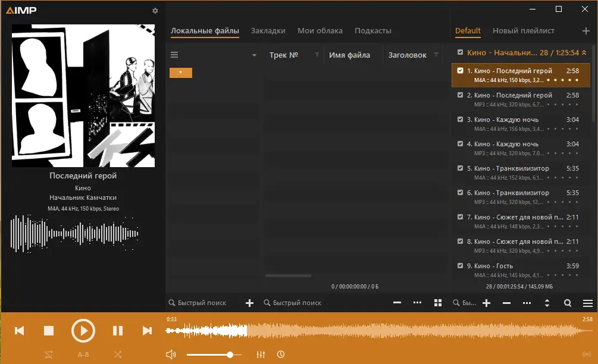Viewport: 598px width, 364px height.
Task: Focus left Быстрый поиск field
Action: pos(202,303)
